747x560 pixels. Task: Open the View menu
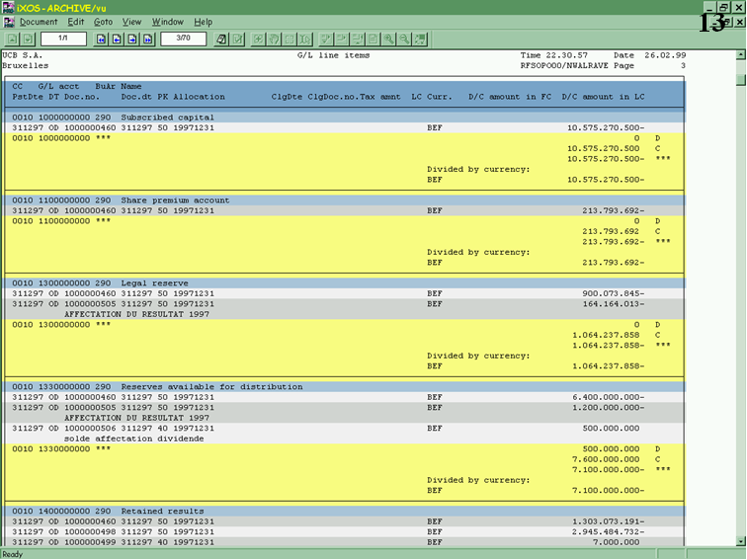131,22
